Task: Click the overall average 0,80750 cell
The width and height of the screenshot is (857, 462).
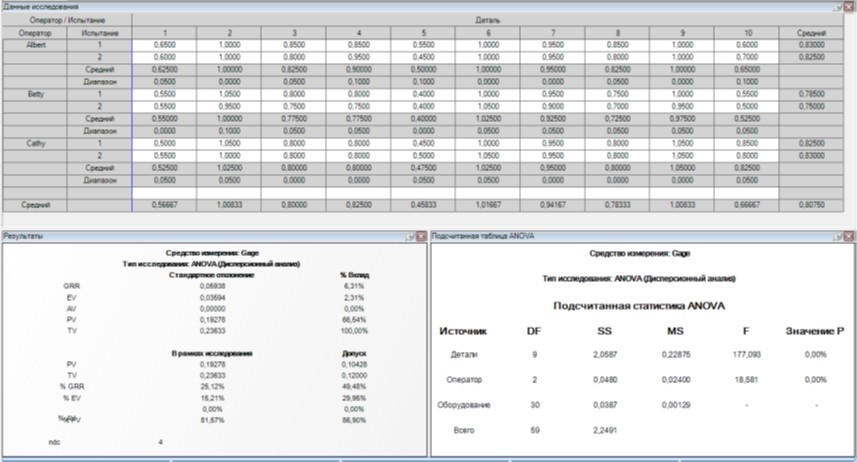Action: click(811, 204)
